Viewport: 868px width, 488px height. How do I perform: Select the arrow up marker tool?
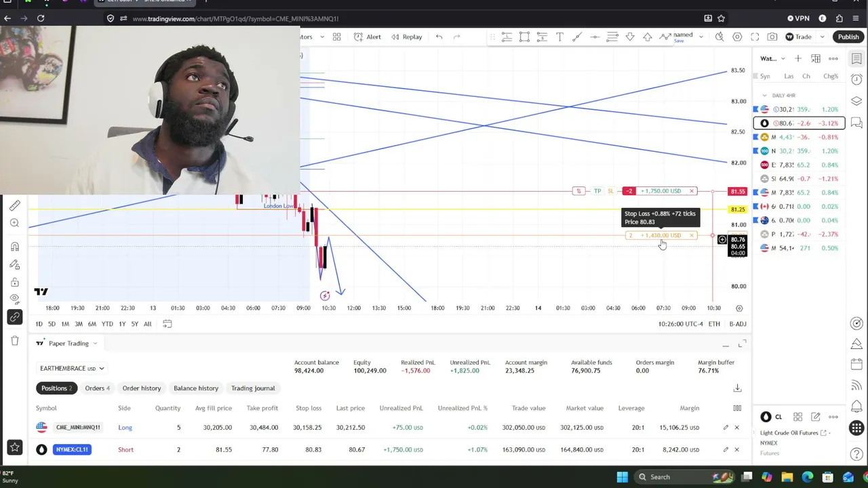648,37
